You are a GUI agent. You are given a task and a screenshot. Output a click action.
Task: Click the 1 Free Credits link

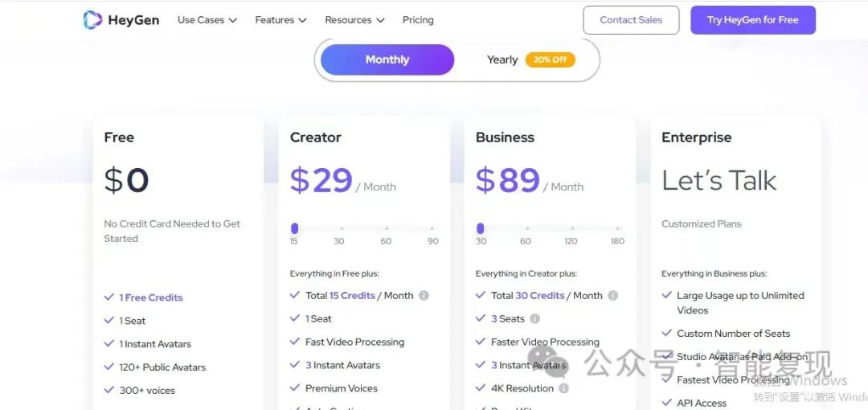(x=150, y=297)
